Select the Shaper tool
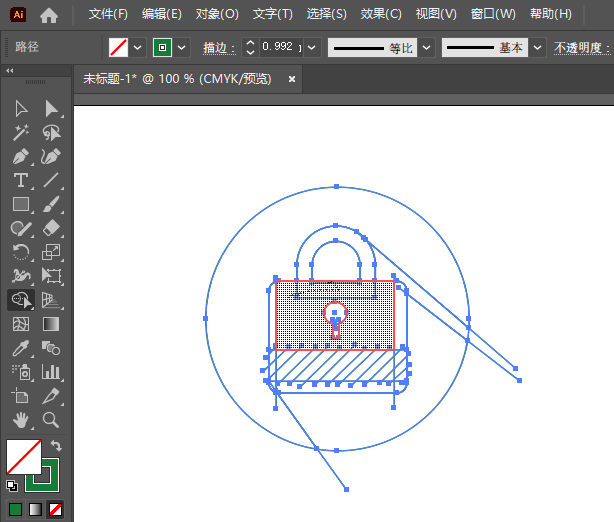 click(x=21, y=228)
